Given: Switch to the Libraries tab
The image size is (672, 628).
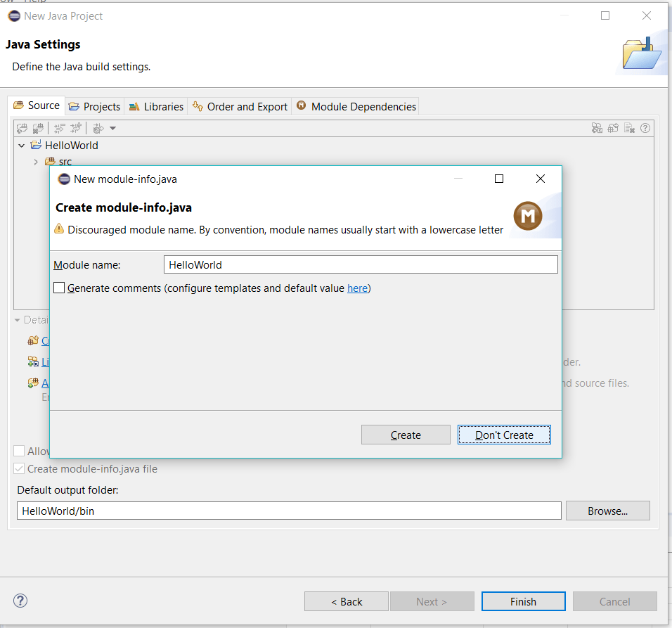Looking at the screenshot, I should tap(155, 106).
